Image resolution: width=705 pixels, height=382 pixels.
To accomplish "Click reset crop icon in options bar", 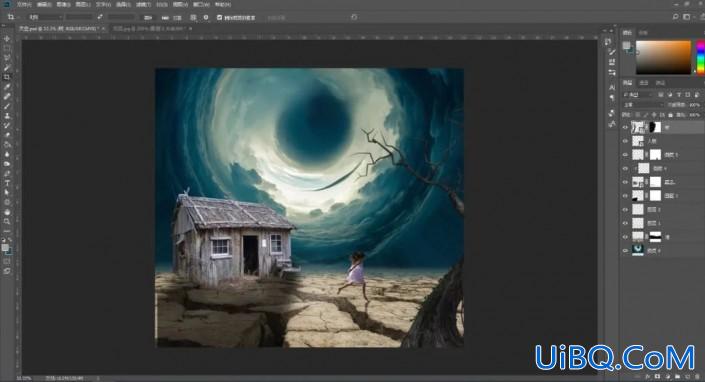I will click(354, 17).
